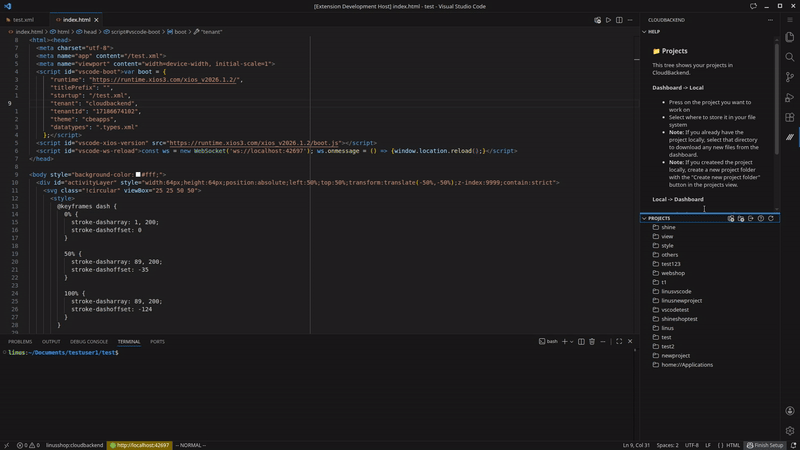Viewport: 800px width, 450px height.
Task: Select the head breadcrumb segment
Action: [x=86, y=32]
